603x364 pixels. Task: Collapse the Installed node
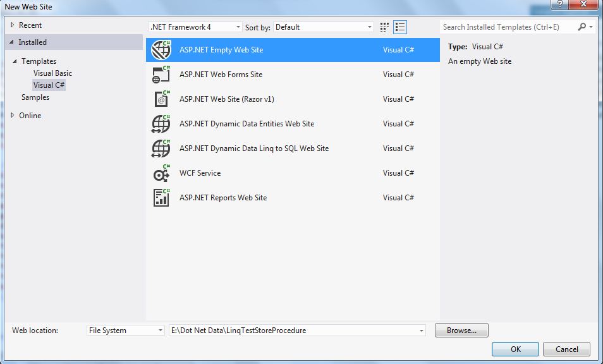click(x=11, y=42)
